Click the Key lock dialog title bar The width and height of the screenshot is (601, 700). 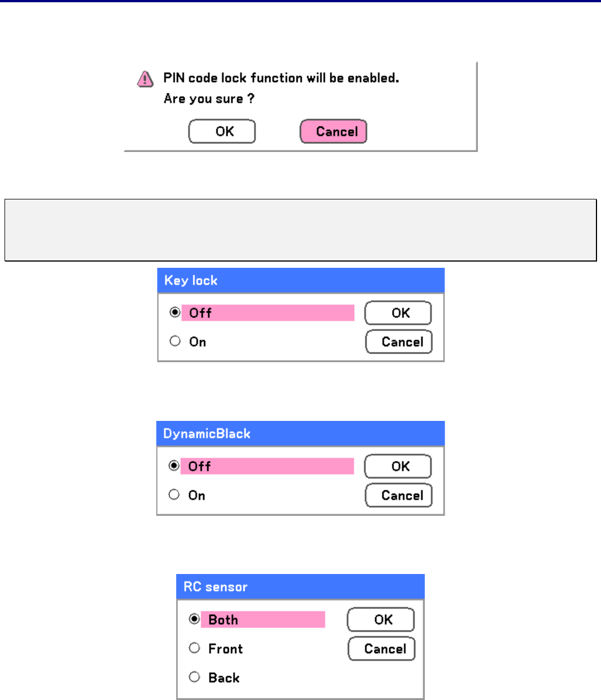click(300, 280)
